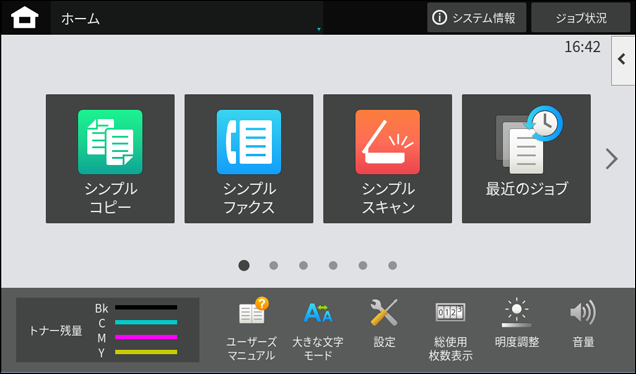Go to next page with right arrow

(612, 159)
